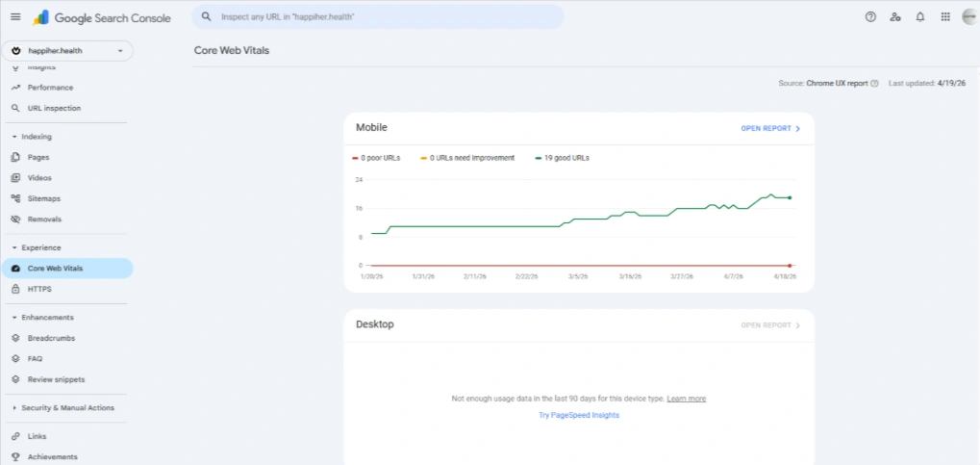Toggle the poor URLs legend series

379,158
